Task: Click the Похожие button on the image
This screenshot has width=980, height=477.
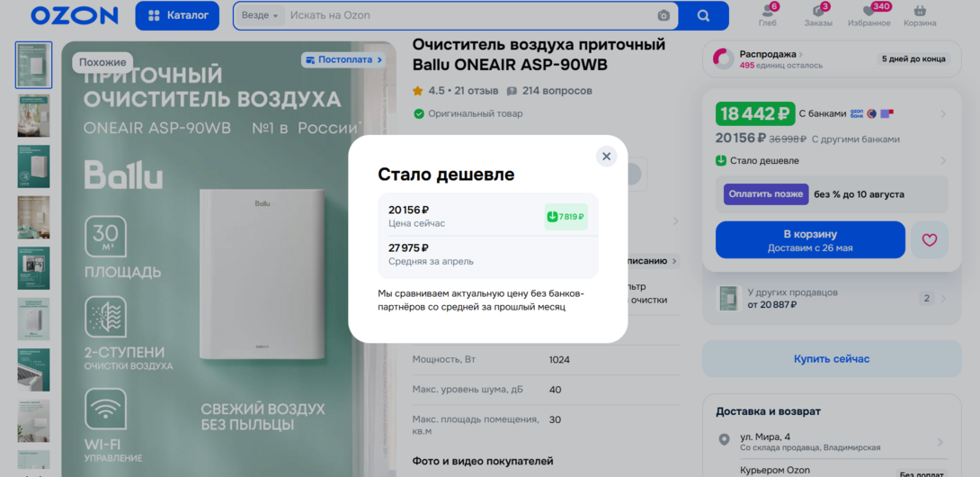Action: pos(102,62)
